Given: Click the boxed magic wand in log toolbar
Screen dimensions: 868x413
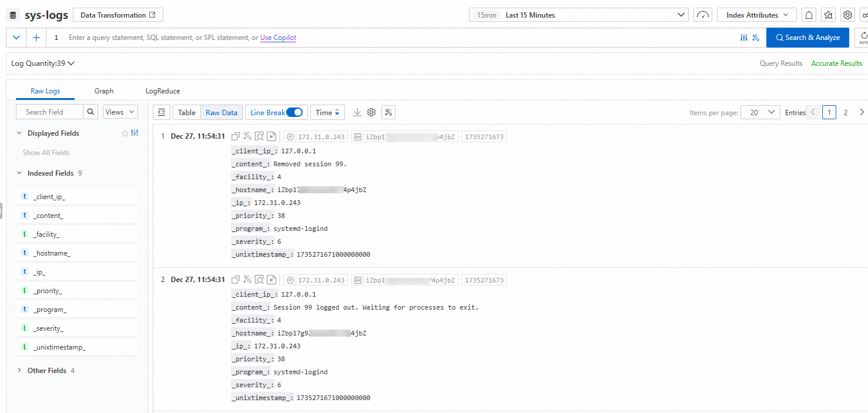Looking at the screenshot, I should 388,112.
